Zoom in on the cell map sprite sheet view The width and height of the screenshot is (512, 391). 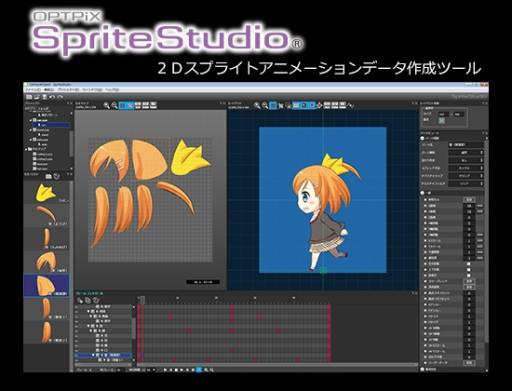point(107,105)
